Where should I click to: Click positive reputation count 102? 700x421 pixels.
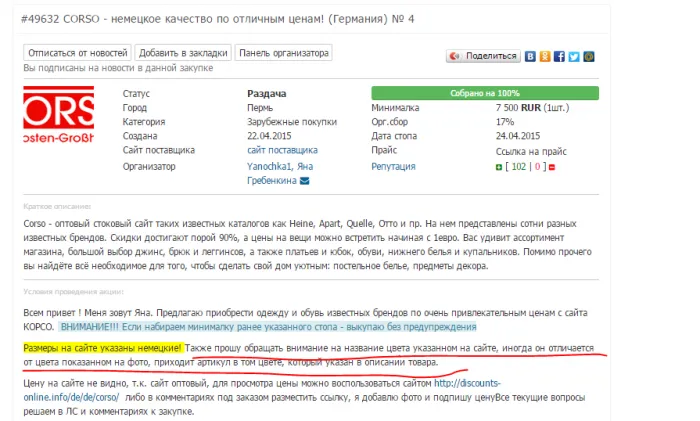point(519,167)
